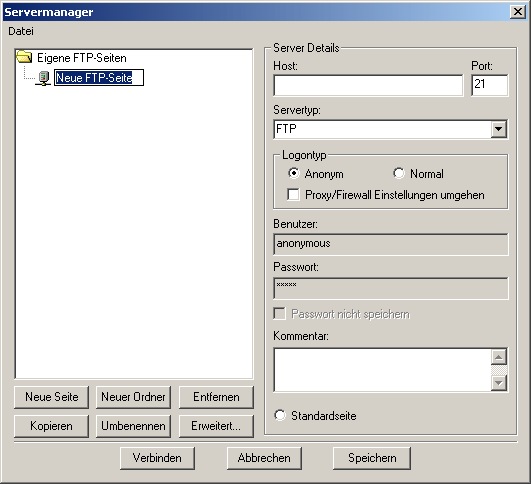Click the Umbenennen button

(x=133, y=426)
